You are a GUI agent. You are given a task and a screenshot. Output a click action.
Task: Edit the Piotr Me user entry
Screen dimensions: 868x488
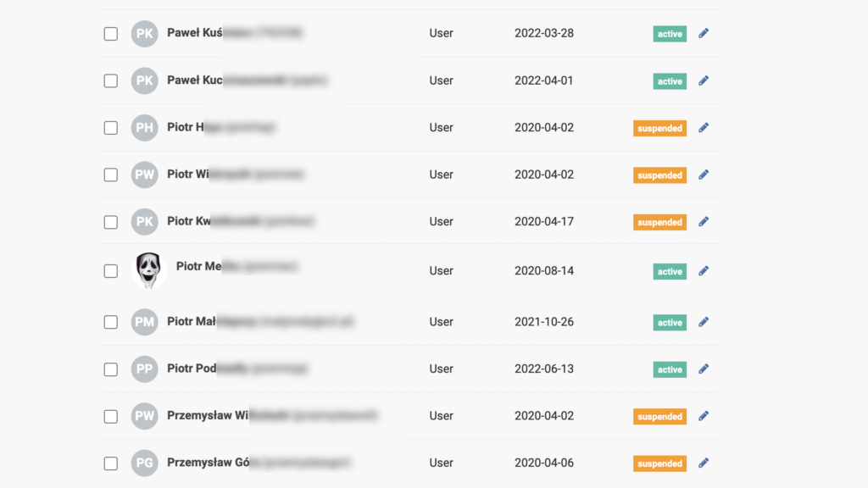coord(704,271)
